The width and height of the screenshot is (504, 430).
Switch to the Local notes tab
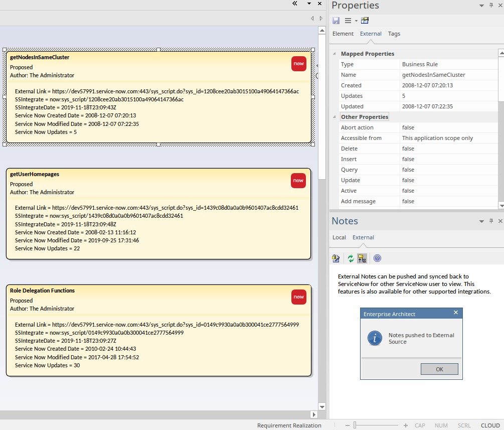coord(339,237)
